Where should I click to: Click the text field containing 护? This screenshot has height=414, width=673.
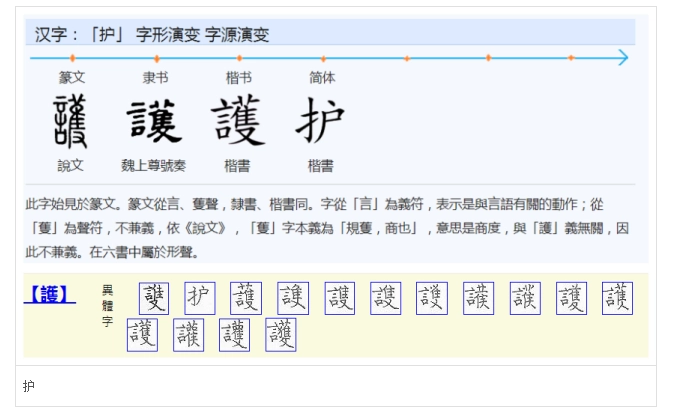[x=336, y=385]
